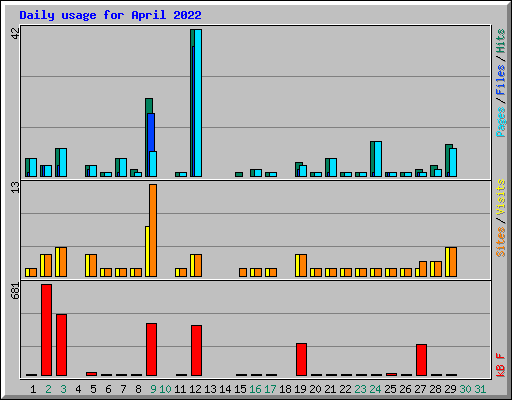This screenshot has width=512, height=400.
Task: Click day label '12' on the x-axis
Action: 195,389
